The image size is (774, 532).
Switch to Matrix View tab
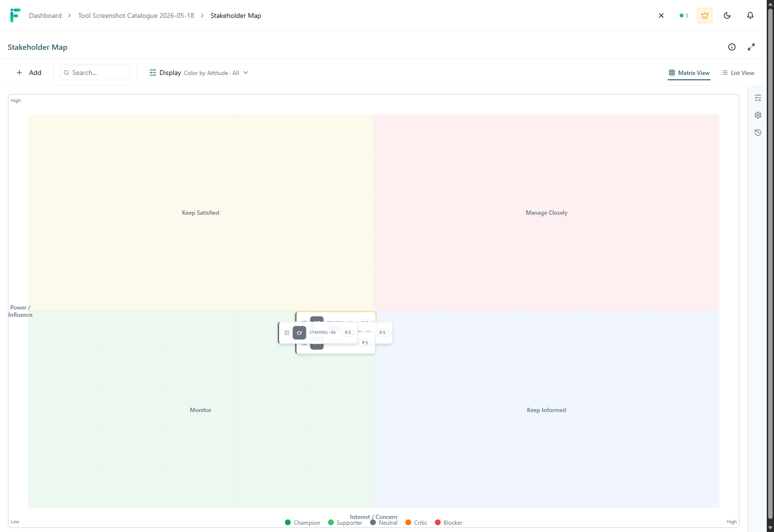[x=689, y=73]
